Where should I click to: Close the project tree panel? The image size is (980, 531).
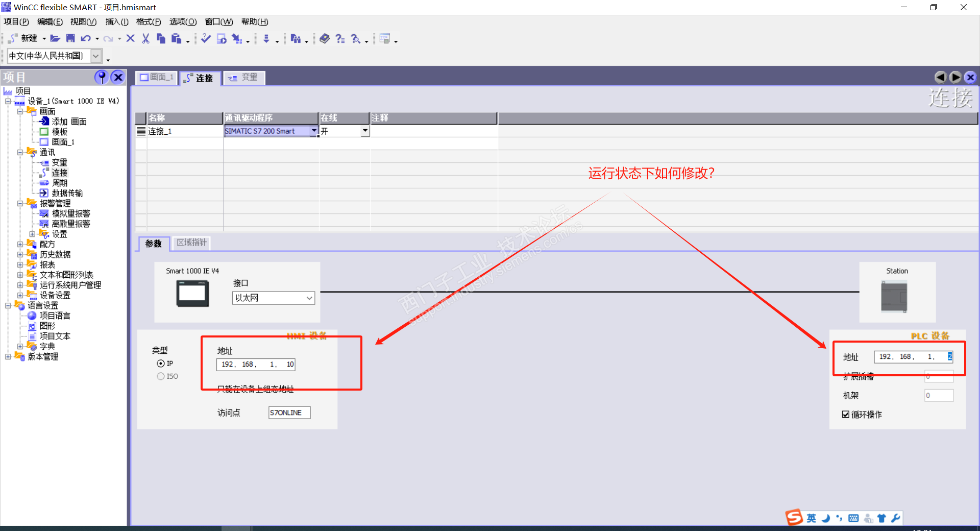click(x=118, y=77)
